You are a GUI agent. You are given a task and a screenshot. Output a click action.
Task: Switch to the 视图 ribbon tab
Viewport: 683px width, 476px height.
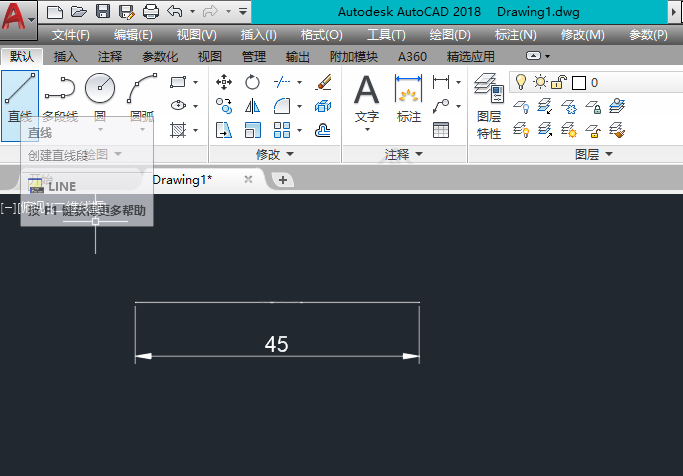pos(210,57)
